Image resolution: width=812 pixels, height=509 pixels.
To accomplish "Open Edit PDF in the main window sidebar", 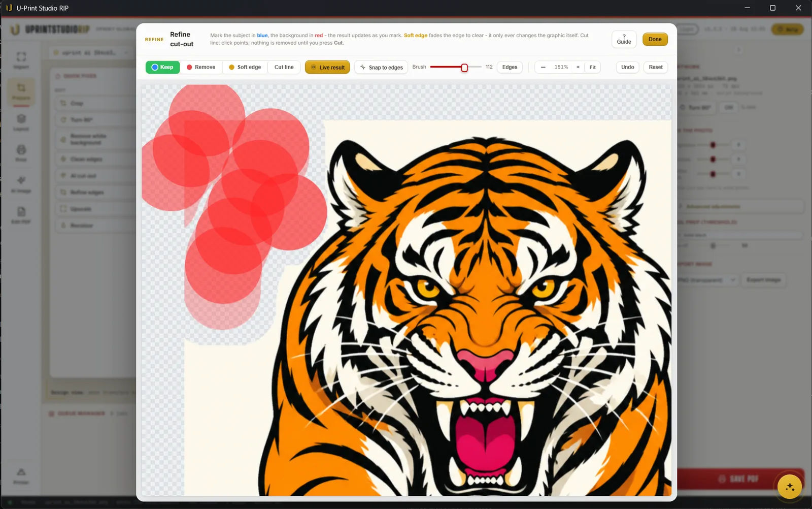I will click(21, 215).
